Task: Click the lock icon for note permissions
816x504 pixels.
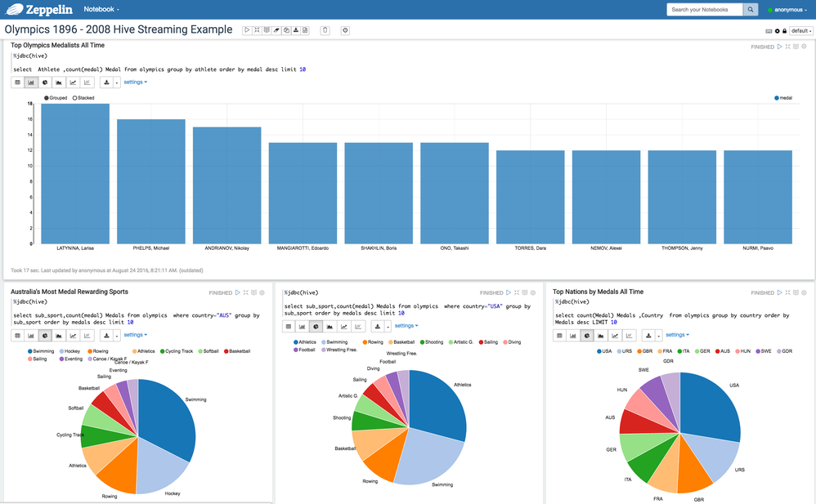Action: (x=785, y=31)
